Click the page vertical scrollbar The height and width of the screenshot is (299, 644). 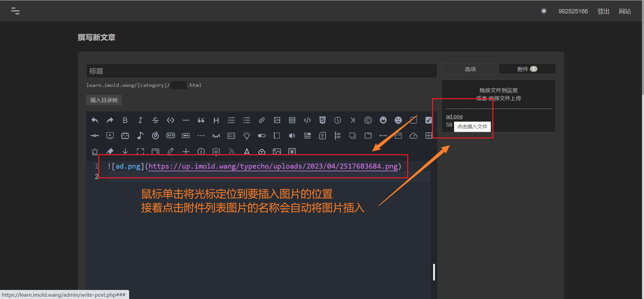(642, 47)
